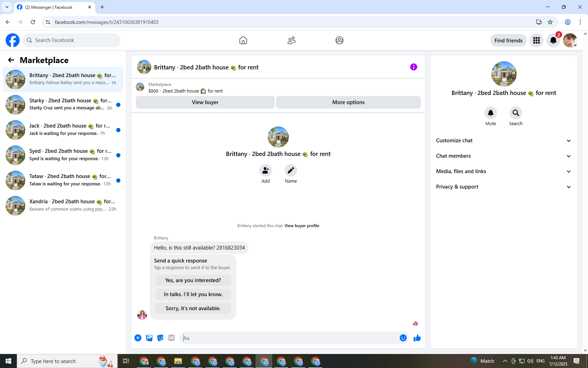This screenshot has width=588, height=368.
Task: Open the Groups icon in top navigation
Action: (x=339, y=40)
